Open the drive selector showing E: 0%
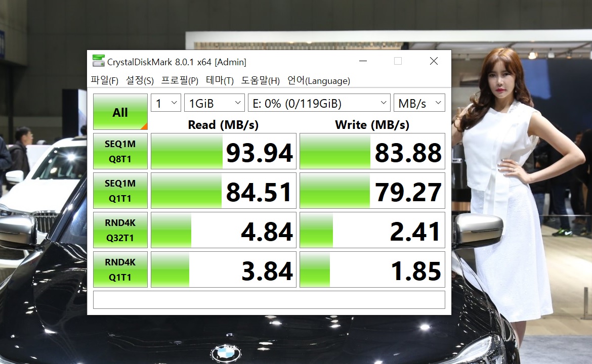This screenshot has height=364, width=592. (319, 103)
